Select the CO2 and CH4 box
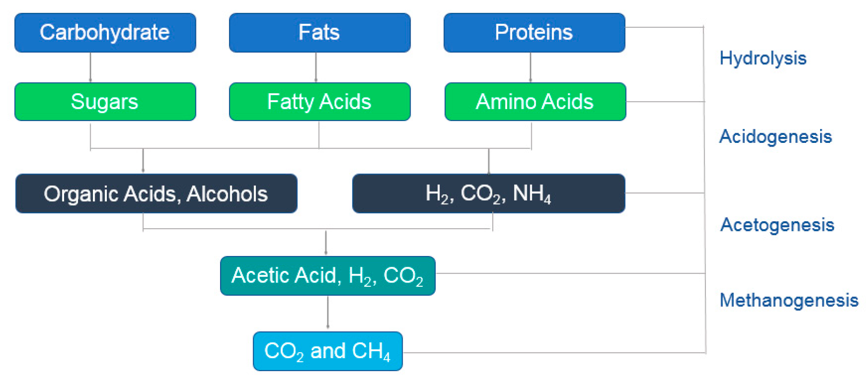 (x=327, y=351)
